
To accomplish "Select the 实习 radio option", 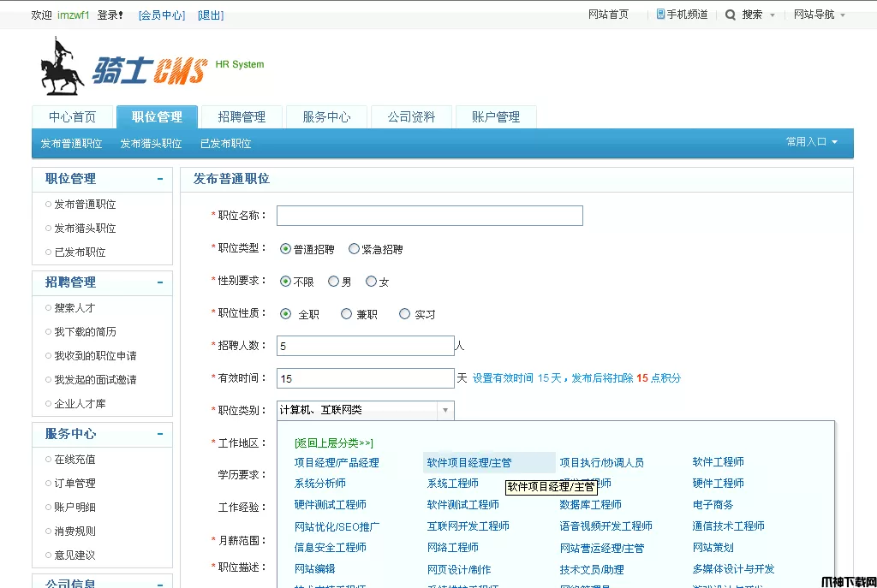I will [404, 314].
